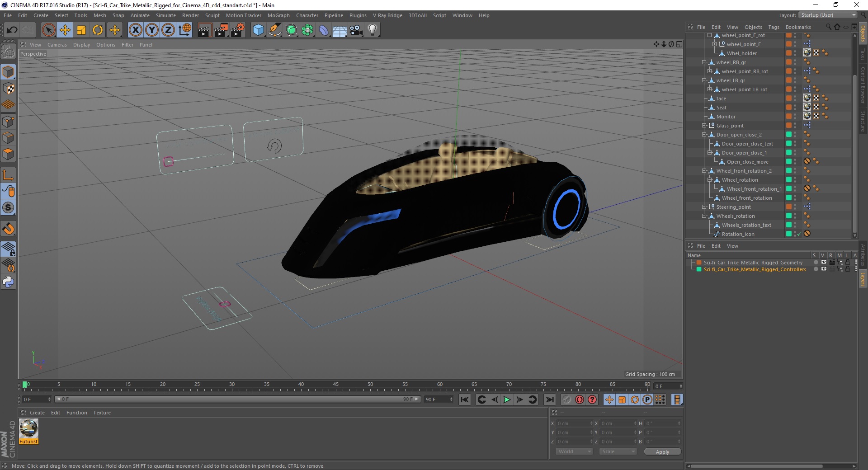This screenshot has height=470, width=868.
Task: Toggle Seat object visibility dots
Action: pyautogui.click(x=795, y=108)
